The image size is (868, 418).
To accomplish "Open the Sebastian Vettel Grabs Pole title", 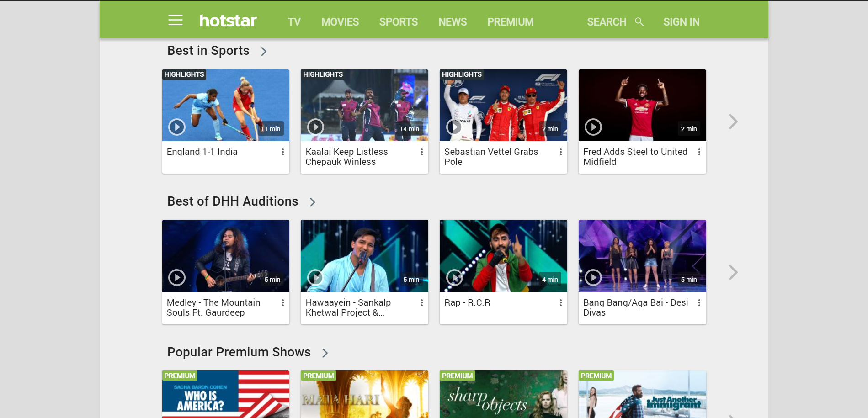I will [x=491, y=157].
